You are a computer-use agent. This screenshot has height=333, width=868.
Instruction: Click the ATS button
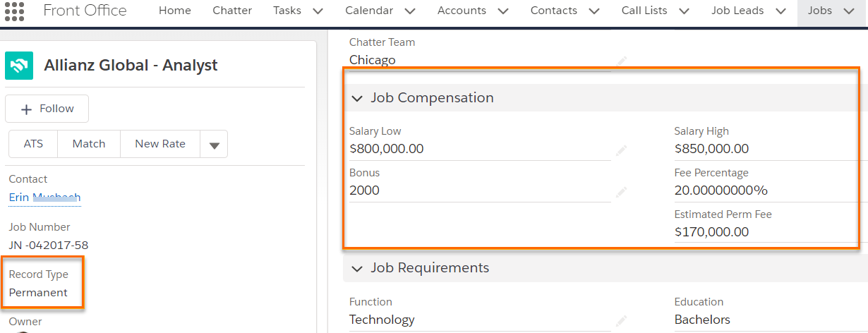[33, 144]
